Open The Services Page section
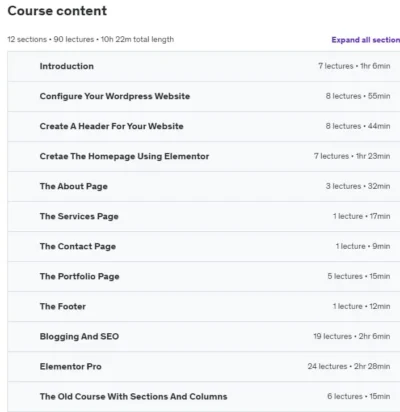The width and height of the screenshot is (400, 412). (x=204, y=216)
